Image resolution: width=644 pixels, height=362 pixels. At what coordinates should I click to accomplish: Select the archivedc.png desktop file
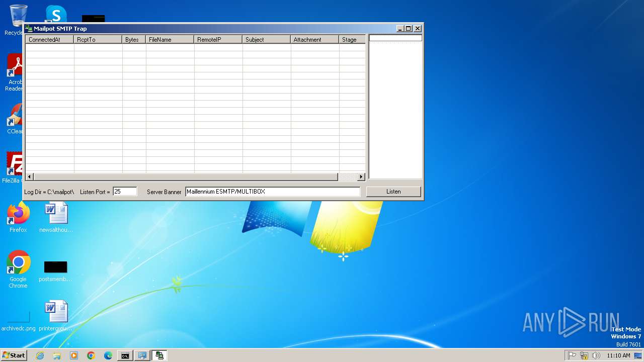[18, 322]
